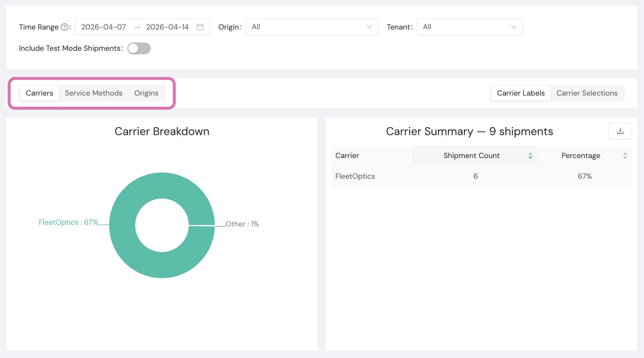The image size is (644, 358).
Task: Download the Carrier Summary table
Action: coord(620,131)
